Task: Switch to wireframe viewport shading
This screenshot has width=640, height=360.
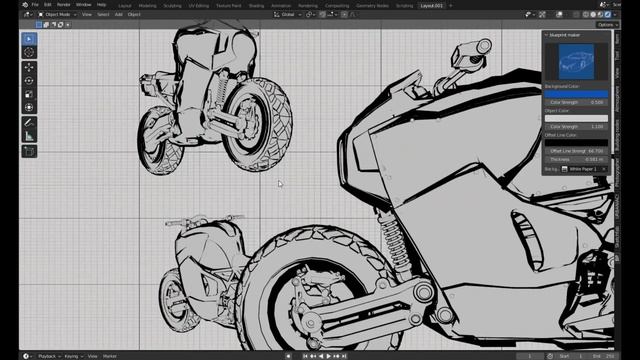Action: 586,14
